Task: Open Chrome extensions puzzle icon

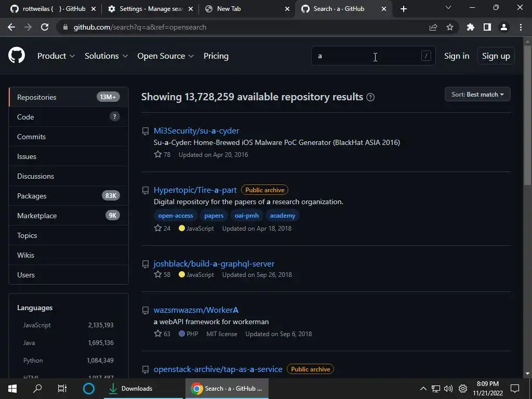Action: pyautogui.click(x=471, y=27)
